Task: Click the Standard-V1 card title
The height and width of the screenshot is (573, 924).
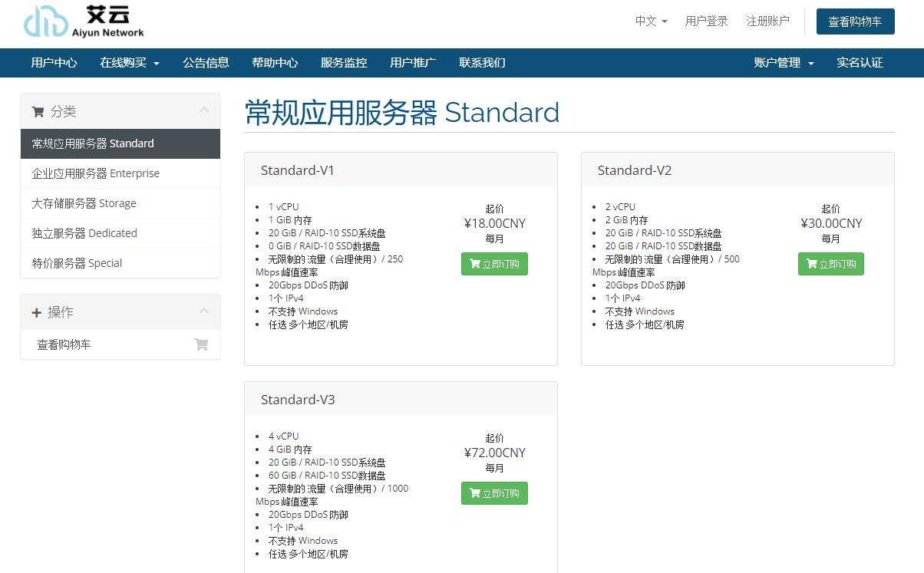Action: [x=298, y=170]
